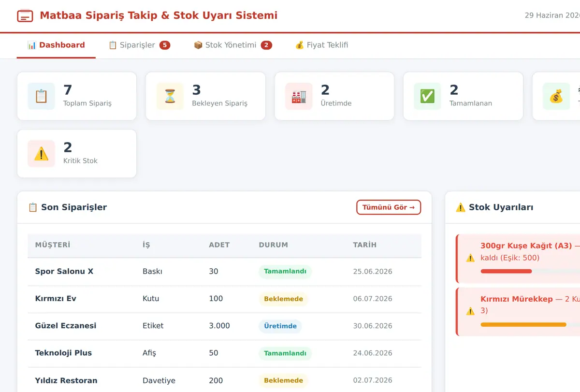This screenshot has height=392, width=580.
Task: Click the hourglass icon on Bekleyen Sipariş card
Action: pyautogui.click(x=170, y=96)
